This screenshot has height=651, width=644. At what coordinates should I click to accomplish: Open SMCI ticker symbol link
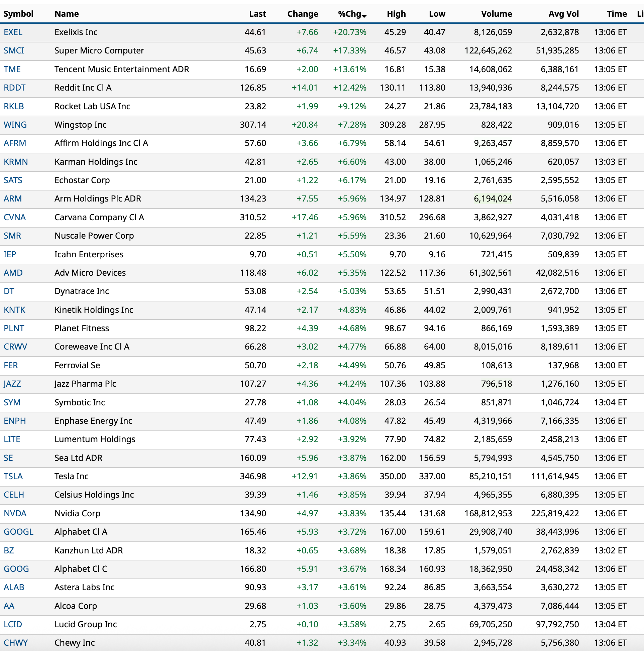14,50
